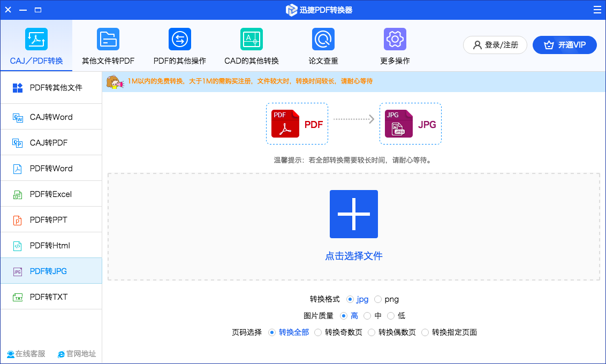Click the purple JPG target format icon

(x=399, y=124)
